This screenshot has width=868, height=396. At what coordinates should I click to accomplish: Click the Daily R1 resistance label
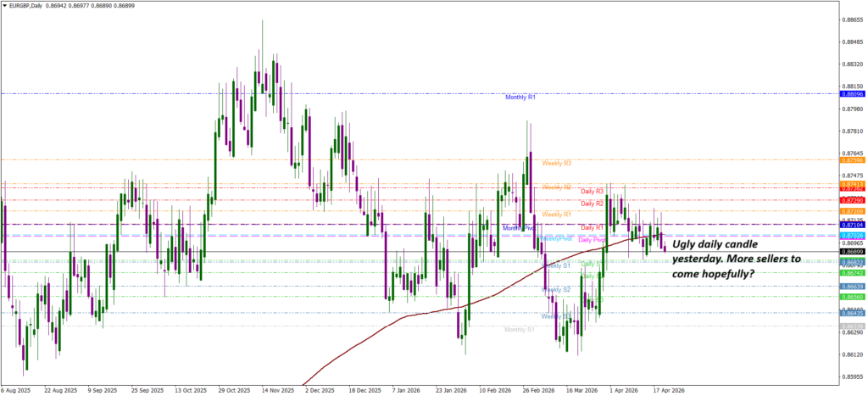[x=593, y=227]
